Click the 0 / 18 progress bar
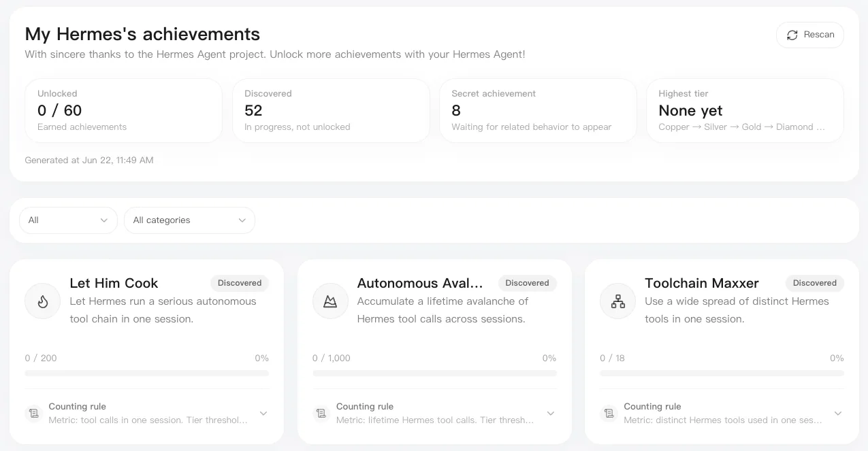This screenshot has height=451, width=868. (722, 373)
